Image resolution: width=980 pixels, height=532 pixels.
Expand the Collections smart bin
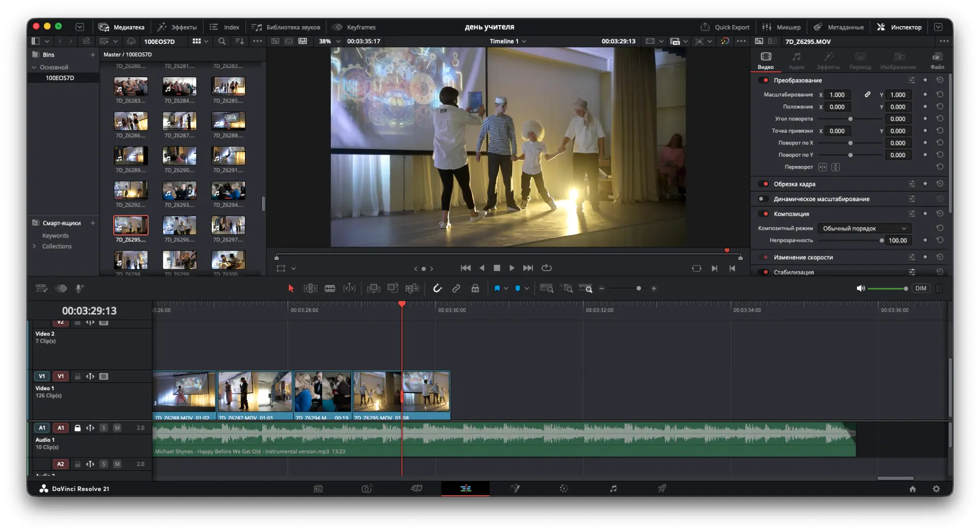tap(34, 246)
